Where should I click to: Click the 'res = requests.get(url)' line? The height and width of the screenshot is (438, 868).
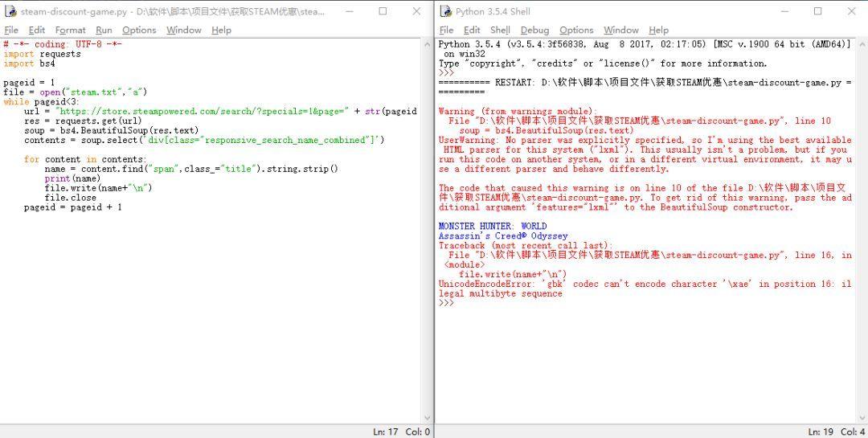(x=83, y=121)
